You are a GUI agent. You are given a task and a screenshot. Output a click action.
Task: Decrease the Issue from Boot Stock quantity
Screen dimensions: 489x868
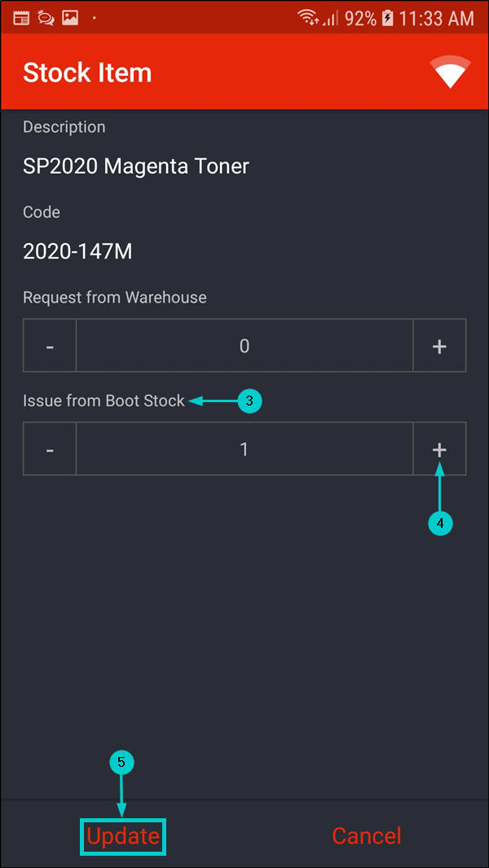[50, 449]
